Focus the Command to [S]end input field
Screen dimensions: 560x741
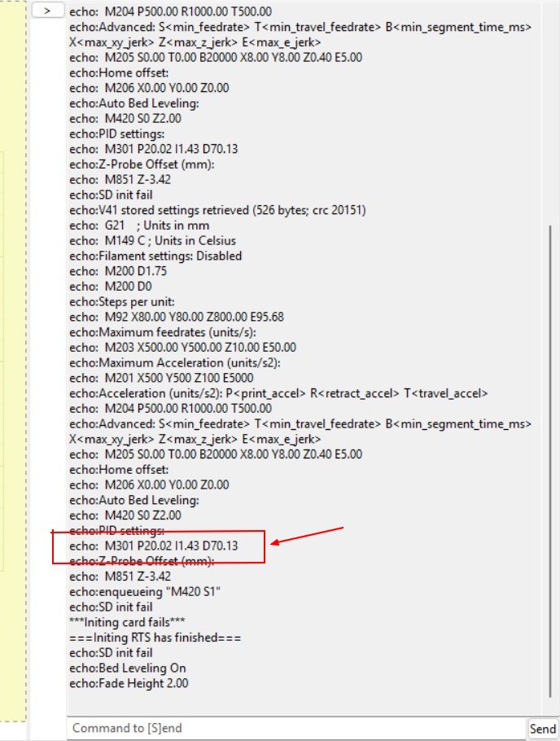pyautogui.click(x=296, y=728)
